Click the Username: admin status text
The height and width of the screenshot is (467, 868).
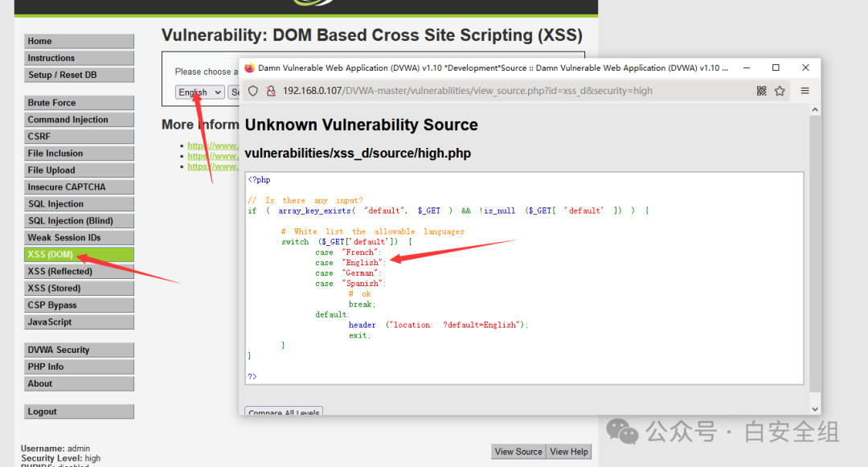[x=55, y=449]
